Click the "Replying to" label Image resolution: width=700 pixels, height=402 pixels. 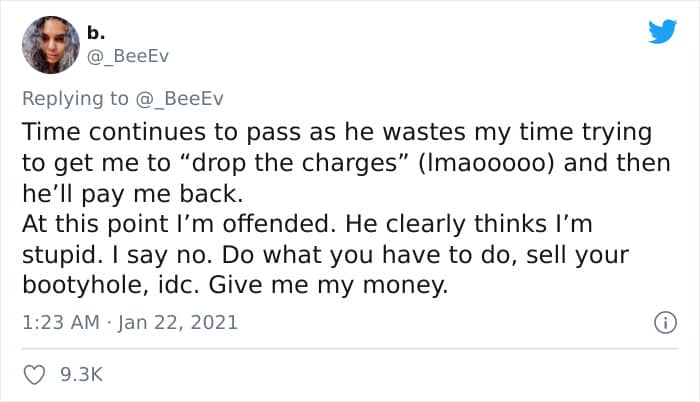[x=75, y=97]
